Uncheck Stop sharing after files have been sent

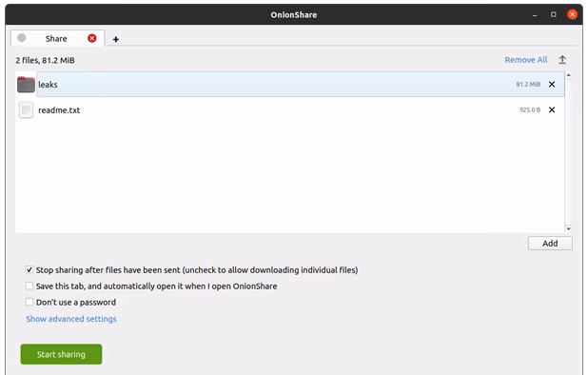(x=29, y=270)
